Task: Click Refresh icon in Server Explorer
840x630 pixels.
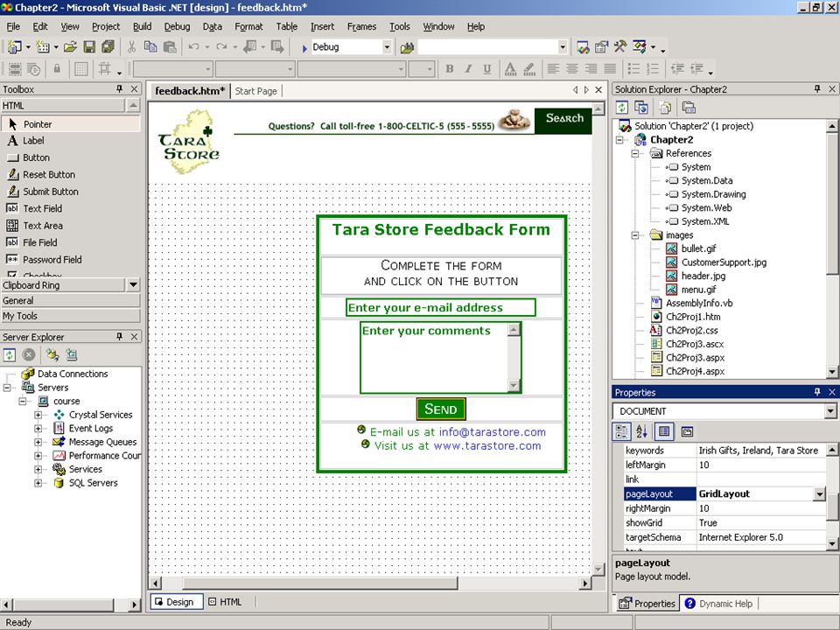Action: tap(9, 354)
